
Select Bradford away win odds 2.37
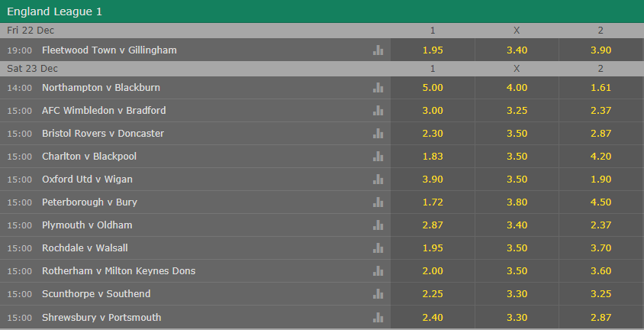[x=601, y=111]
